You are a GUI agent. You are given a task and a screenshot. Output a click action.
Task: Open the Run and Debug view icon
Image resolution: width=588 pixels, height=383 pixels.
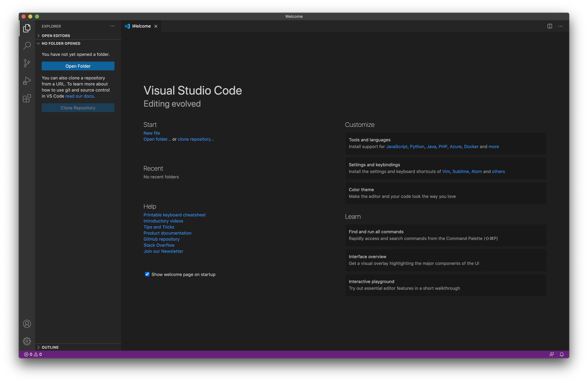27,81
